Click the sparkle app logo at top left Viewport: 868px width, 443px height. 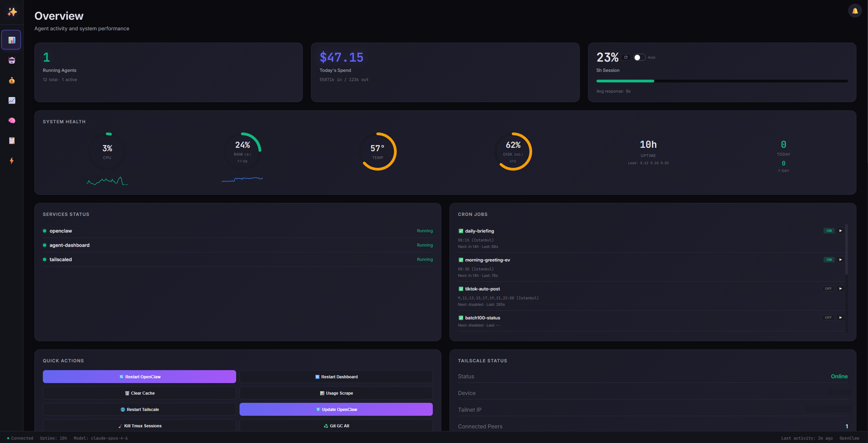(12, 12)
